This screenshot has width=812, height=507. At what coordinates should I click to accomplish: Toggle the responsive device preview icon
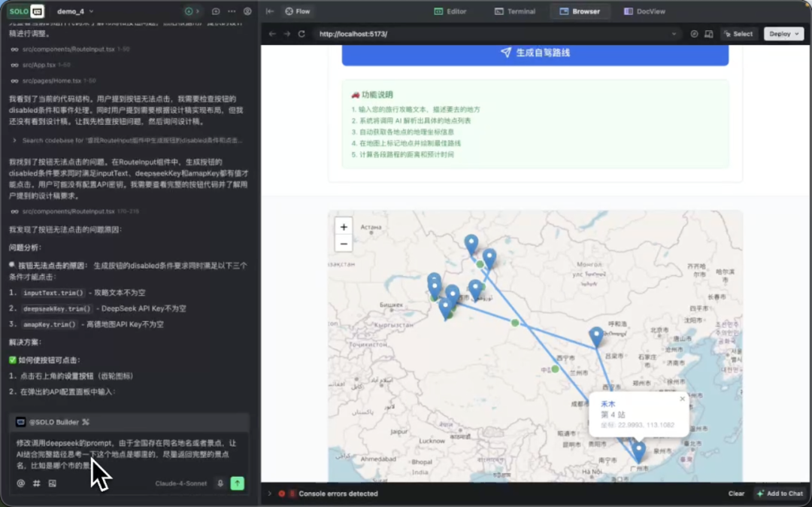(708, 34)
